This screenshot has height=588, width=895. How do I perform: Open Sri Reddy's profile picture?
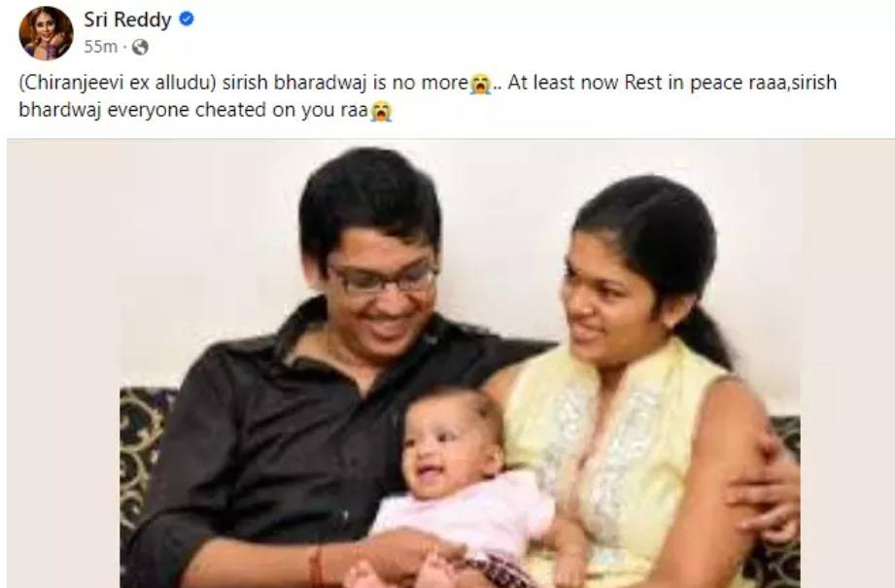[x=46, y=33]
